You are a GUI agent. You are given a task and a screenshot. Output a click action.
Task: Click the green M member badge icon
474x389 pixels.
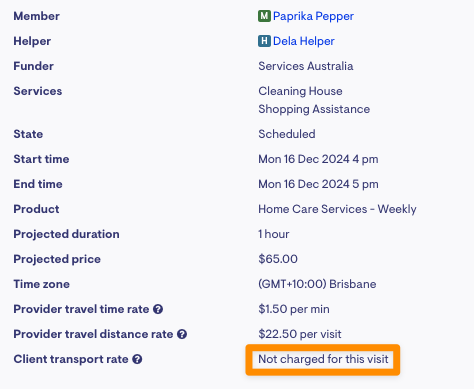pyautogui.click(x=264, y=16)
